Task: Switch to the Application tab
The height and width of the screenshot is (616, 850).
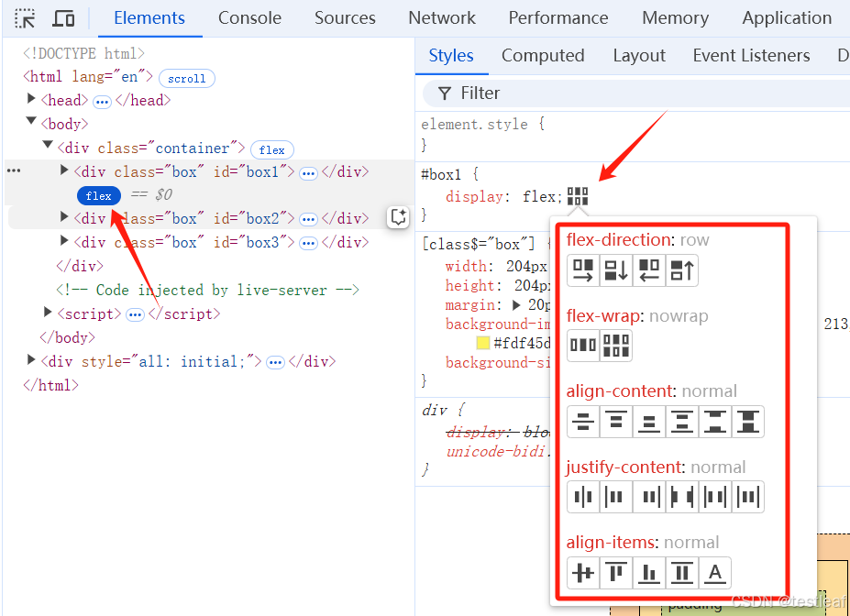Action: pos(787,18)
